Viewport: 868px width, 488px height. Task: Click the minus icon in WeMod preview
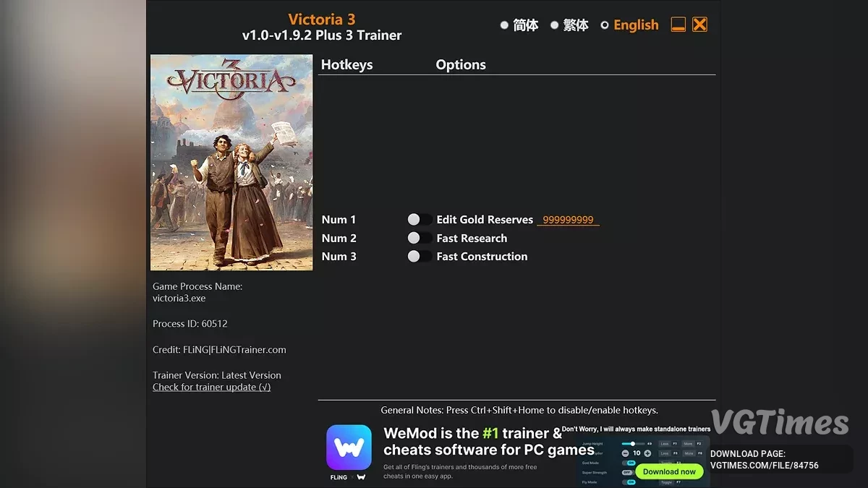click(626, 453)
